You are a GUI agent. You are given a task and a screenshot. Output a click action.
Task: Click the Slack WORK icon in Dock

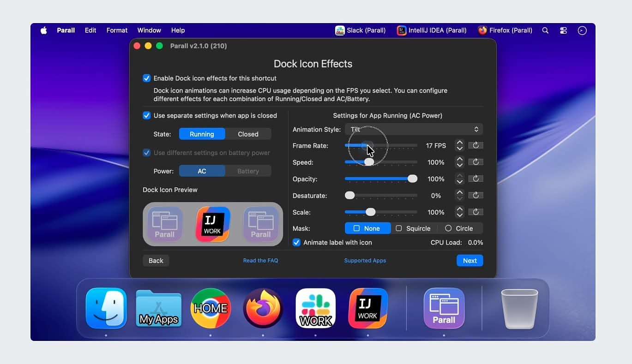click(x=316, y=308)
